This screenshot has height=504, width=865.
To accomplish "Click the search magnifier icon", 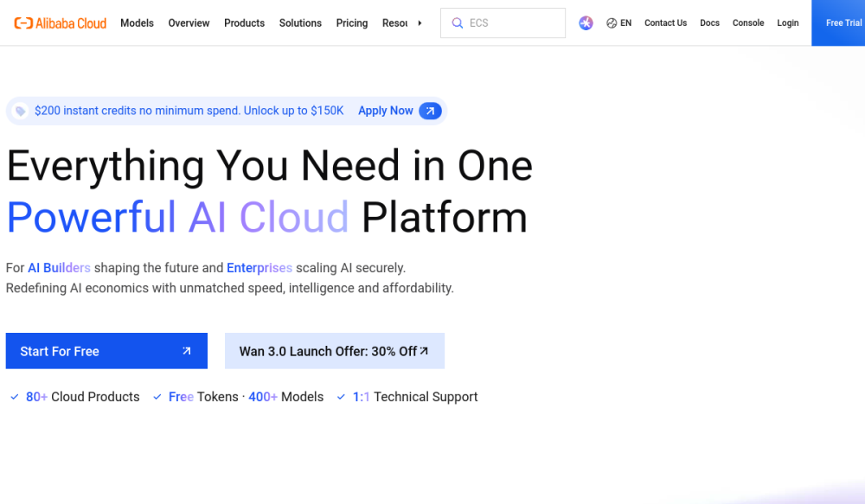I will tap(458, 23).
